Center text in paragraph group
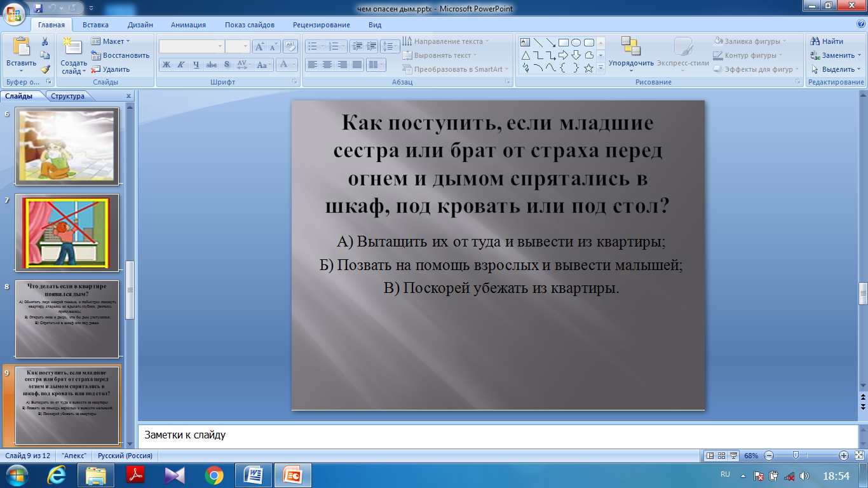 [x=327, y=64]
